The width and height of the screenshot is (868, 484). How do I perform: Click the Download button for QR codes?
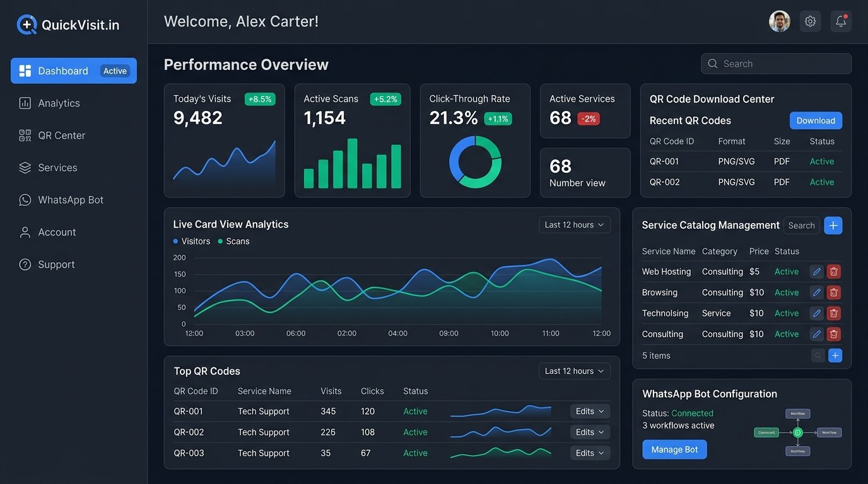pos(816,120)
